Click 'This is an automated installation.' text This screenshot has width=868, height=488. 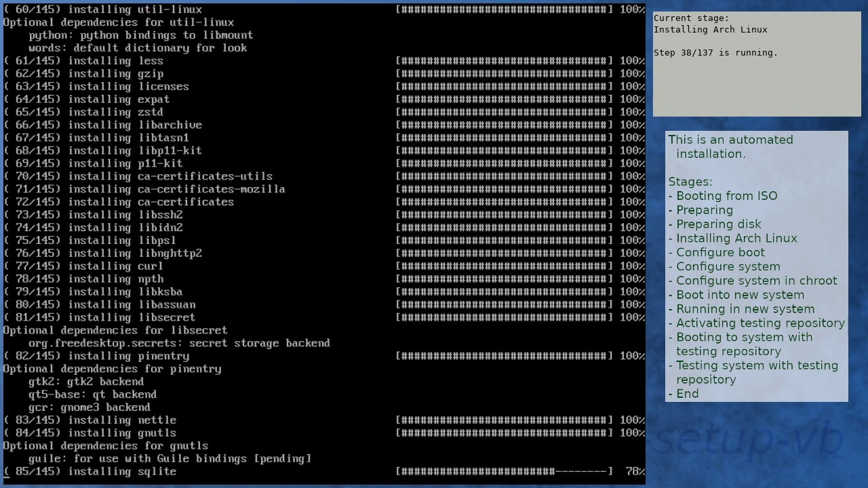point(730,146)
